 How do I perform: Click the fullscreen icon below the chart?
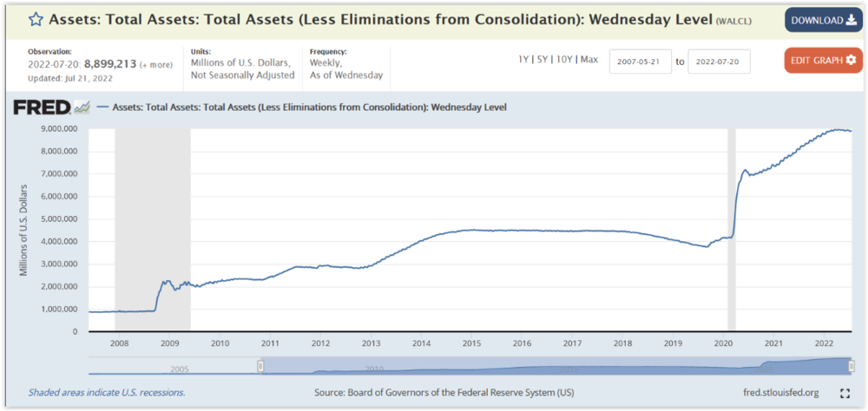845,393
